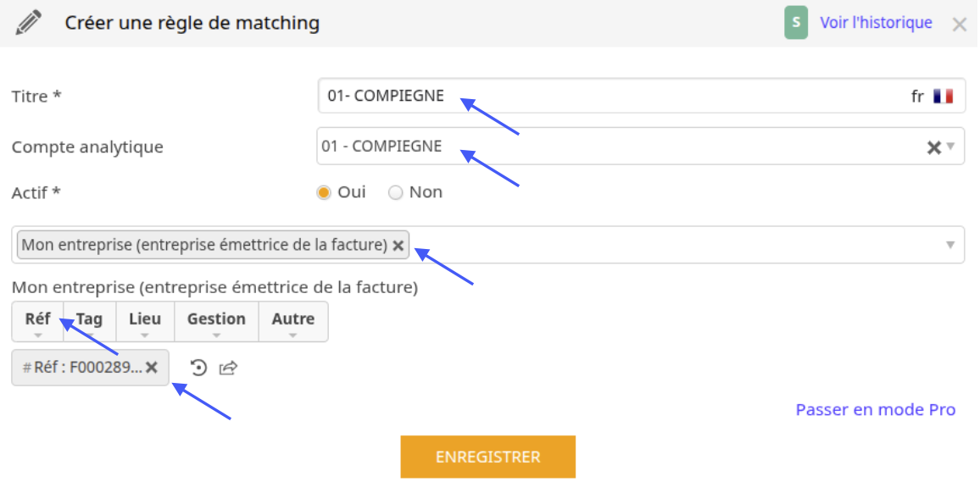This screenshot has width=980, height=482.
Task: Click the ENREGISTRER button
Action: coord(488,457)
